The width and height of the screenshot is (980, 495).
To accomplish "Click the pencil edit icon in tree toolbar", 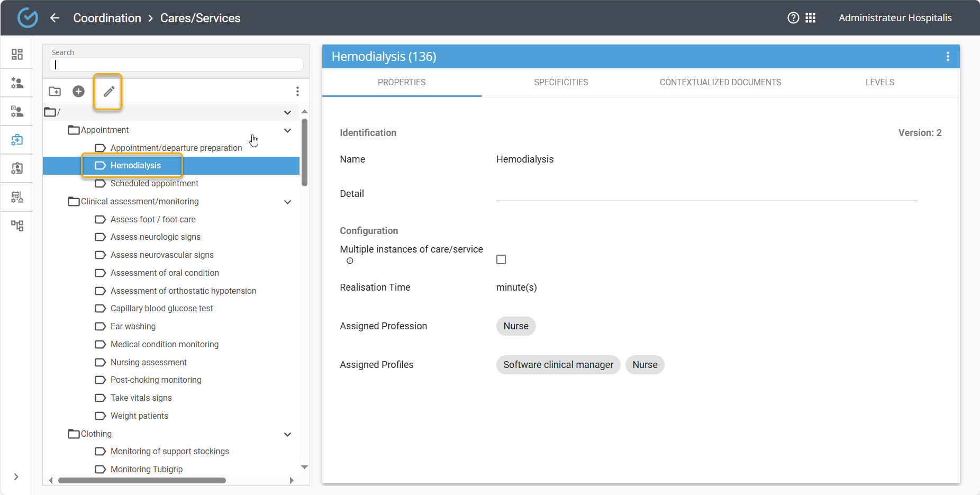I will pyautogui.click(x=108, y=92).
